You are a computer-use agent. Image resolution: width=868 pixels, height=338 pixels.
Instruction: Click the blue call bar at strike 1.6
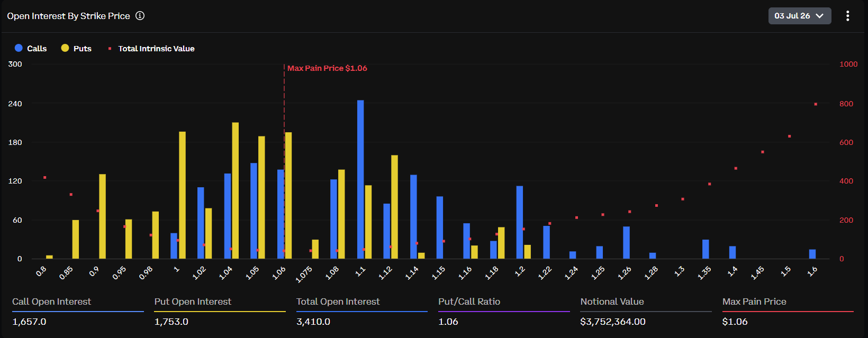point(812,254)
